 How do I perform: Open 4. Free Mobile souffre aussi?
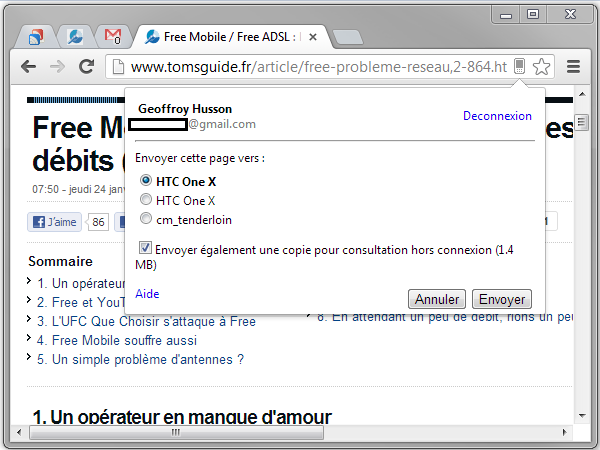point(117,340)
